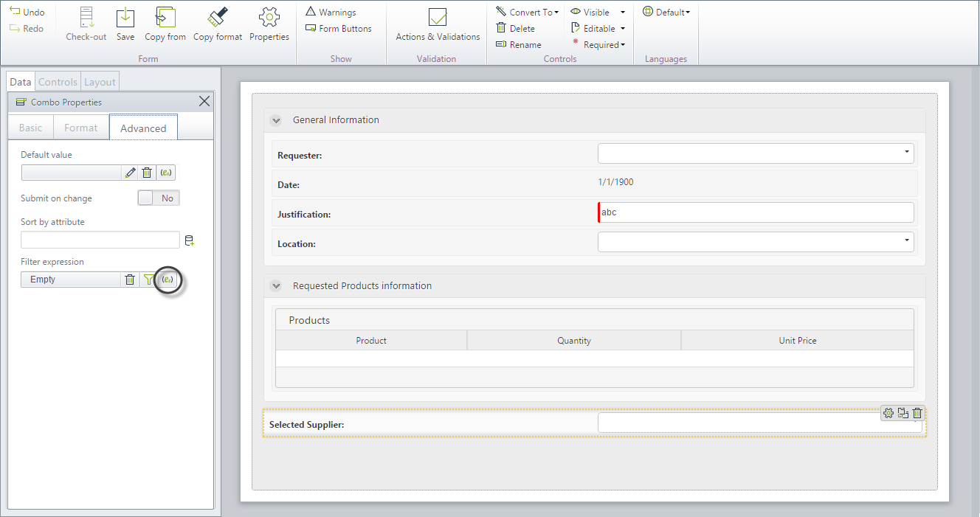Save the form

(125, 18)
